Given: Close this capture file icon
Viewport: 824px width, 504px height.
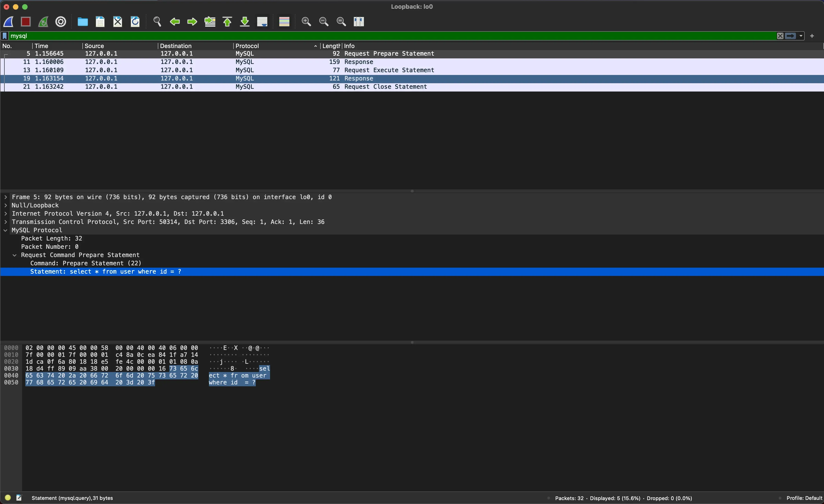Looking at the screenshot, I should (118, 22).
